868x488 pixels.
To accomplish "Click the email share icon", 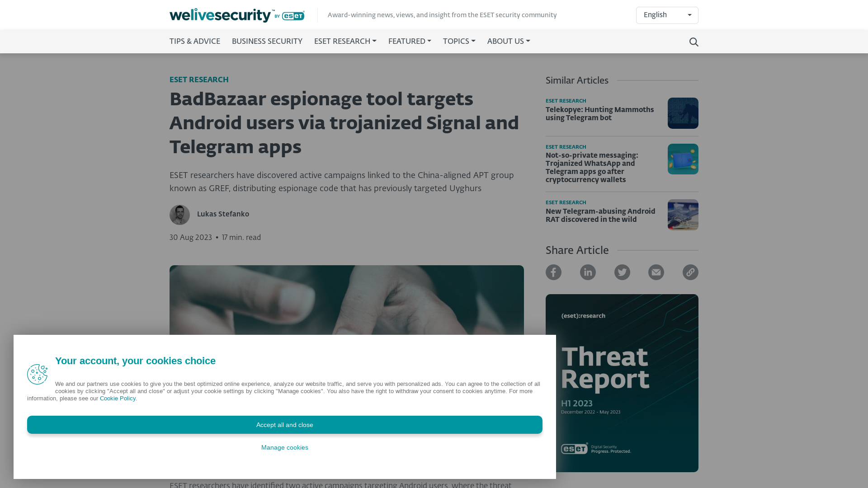I will click(656, 272).
